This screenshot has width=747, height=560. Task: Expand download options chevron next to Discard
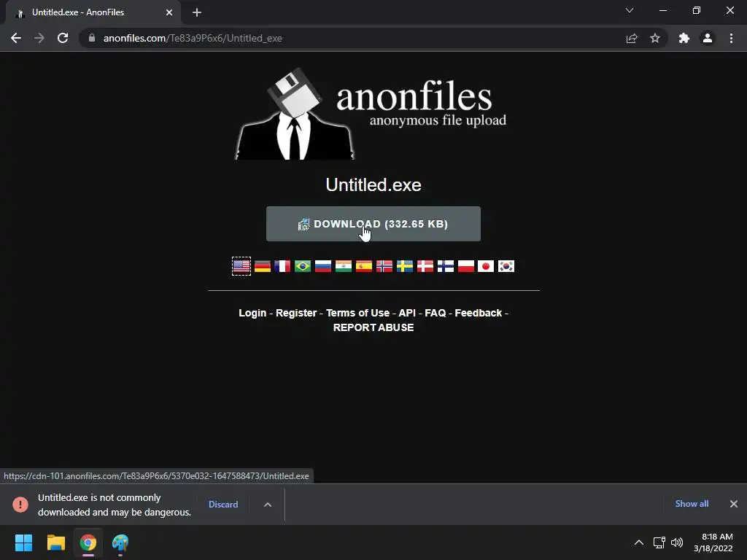[x=268, y=505]
